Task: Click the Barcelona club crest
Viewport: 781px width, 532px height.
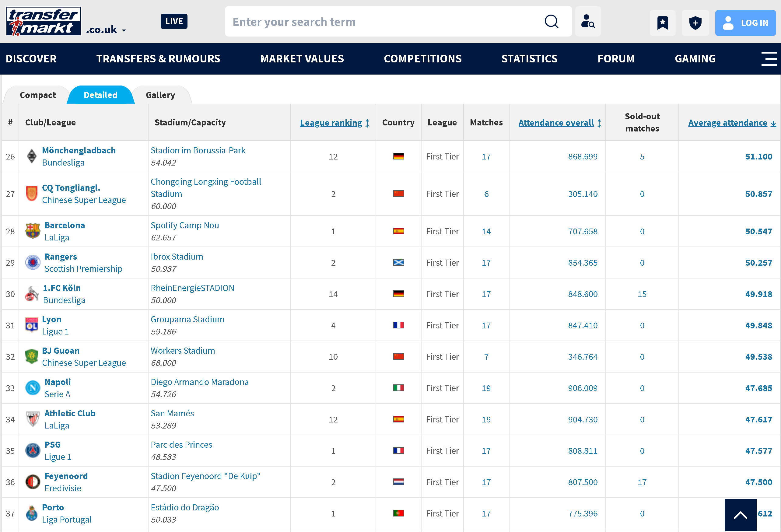Action: pos(33,231)
